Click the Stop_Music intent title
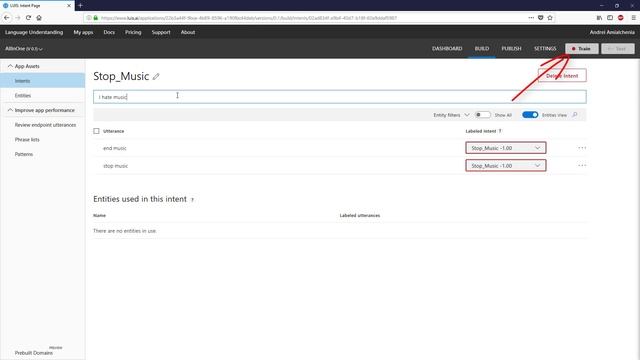 pyautogui.click(x=121, y=76)
